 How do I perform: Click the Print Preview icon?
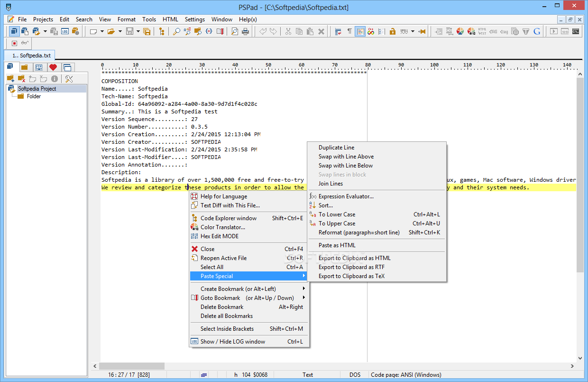[234, 31]
